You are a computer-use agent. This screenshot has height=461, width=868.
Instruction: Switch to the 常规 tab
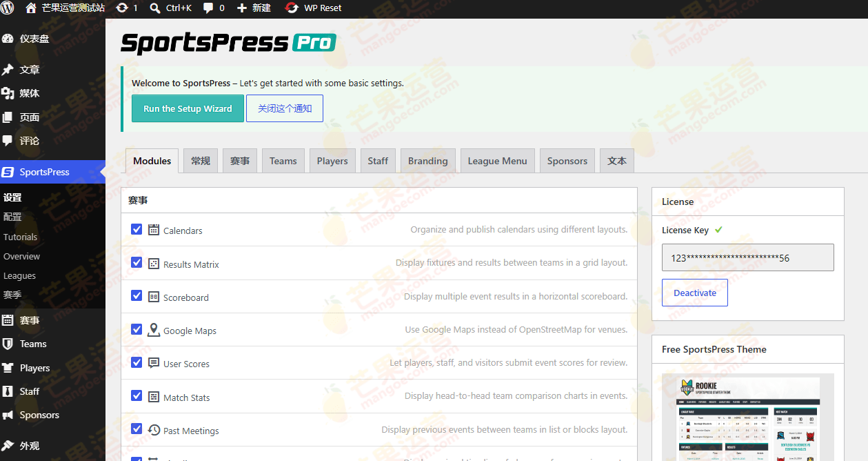(201, 161)
